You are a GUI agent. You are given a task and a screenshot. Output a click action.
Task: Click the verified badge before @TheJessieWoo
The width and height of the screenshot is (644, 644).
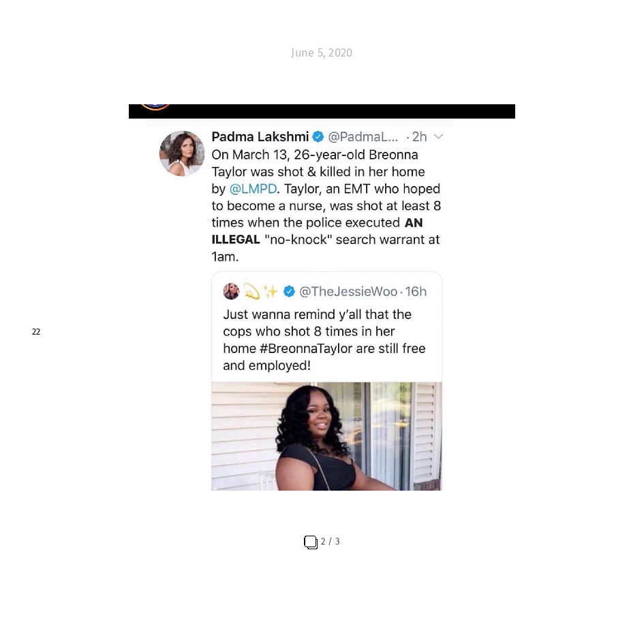tap(289, 291)
